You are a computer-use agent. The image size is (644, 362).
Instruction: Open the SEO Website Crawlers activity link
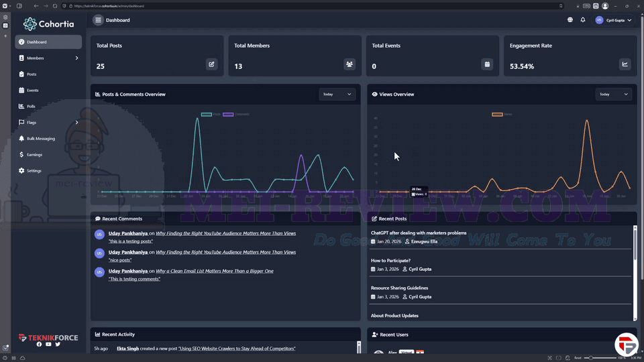pos(237,349)
